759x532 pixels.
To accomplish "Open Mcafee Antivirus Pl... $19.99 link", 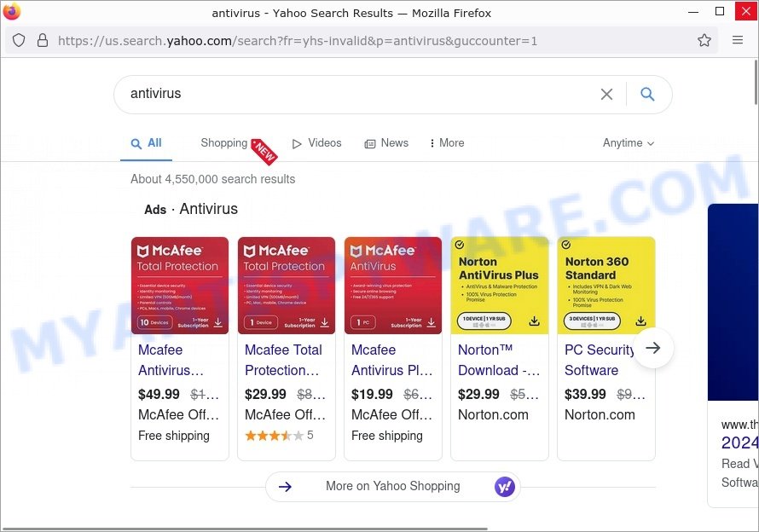I will click(391, 360).
